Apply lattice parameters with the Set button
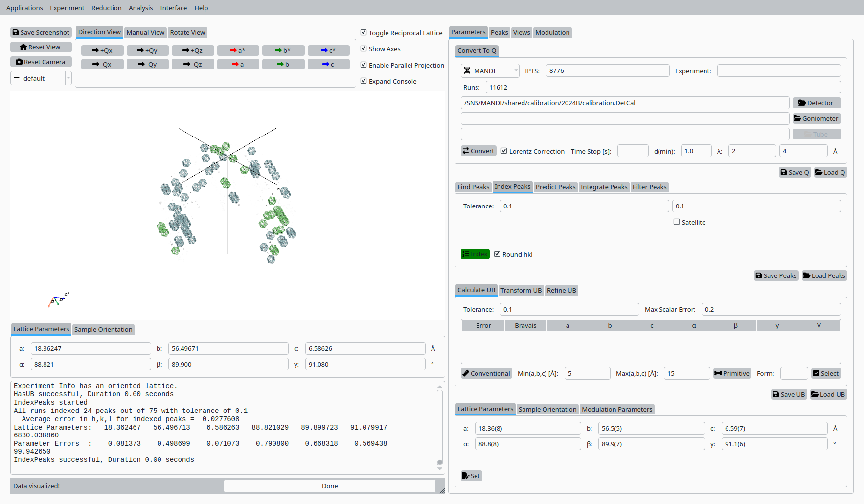Image resolution: width=864 pixels, height=504 pixels. pyautogui.click(x=471, y=475)
